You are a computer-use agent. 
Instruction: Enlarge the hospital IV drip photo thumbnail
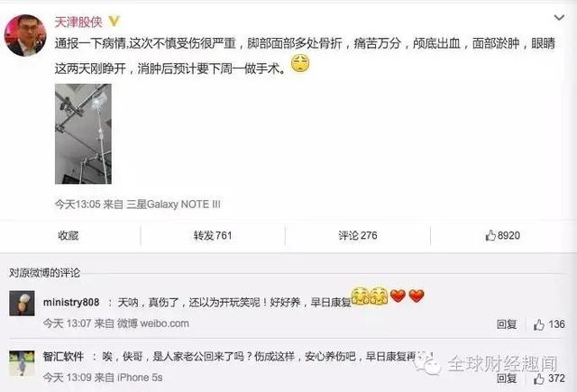83,134
